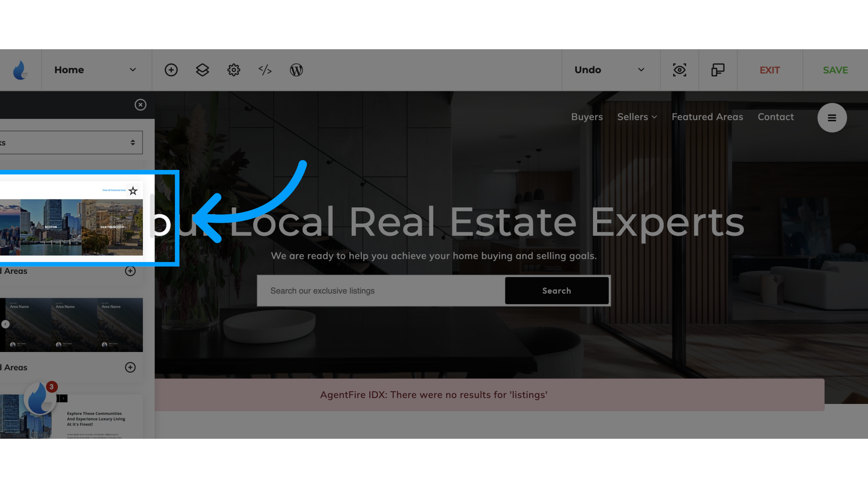Screen dimensions: 868x488
Task: Click the AgentFire flame logo icon
Action: [x=20, y=69]
